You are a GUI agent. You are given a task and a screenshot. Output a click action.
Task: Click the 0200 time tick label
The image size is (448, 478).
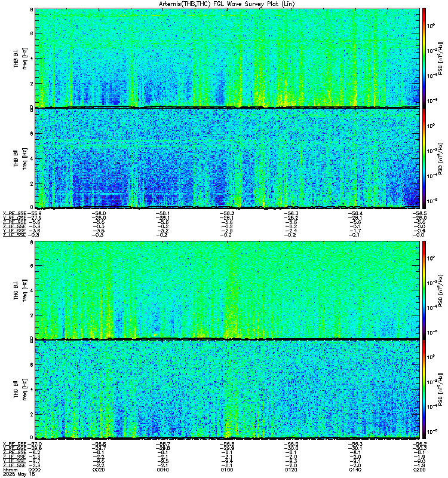[x=419, y=470]
